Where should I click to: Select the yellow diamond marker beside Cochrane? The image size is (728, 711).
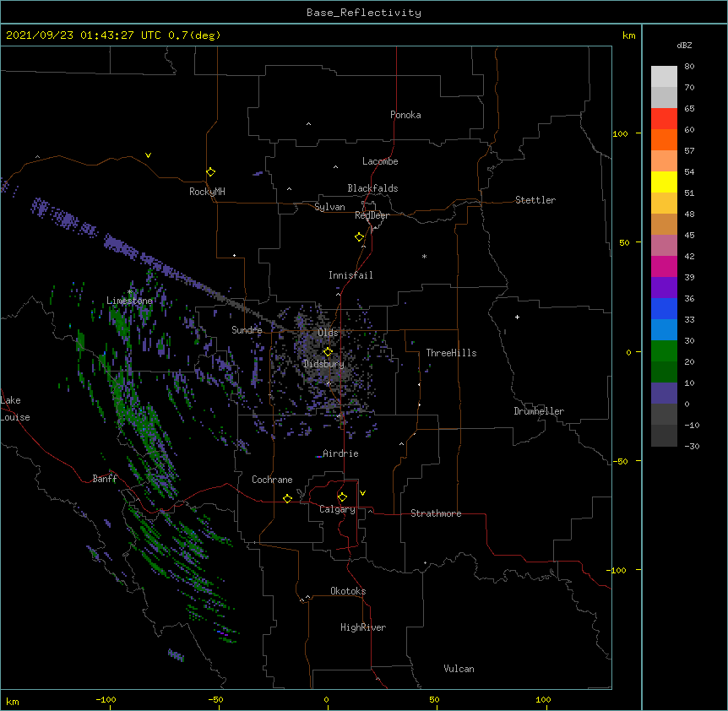tap(287, 498)
